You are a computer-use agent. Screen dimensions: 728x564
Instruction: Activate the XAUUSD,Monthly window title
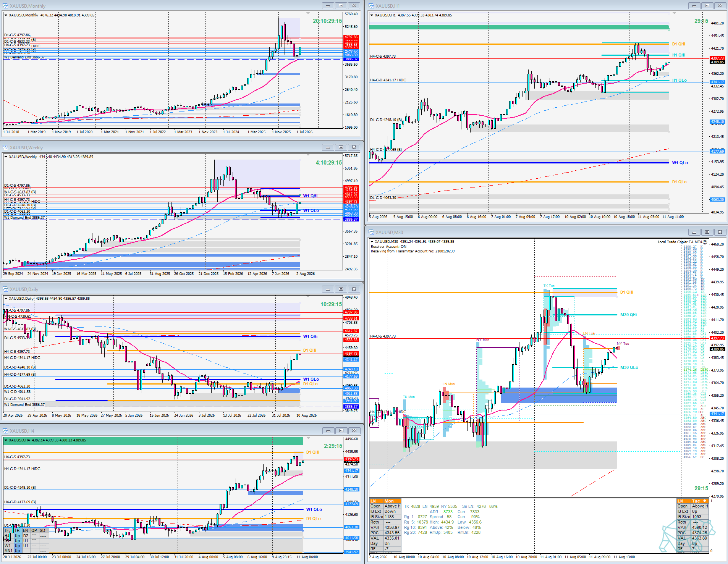[x=28, y=6]
